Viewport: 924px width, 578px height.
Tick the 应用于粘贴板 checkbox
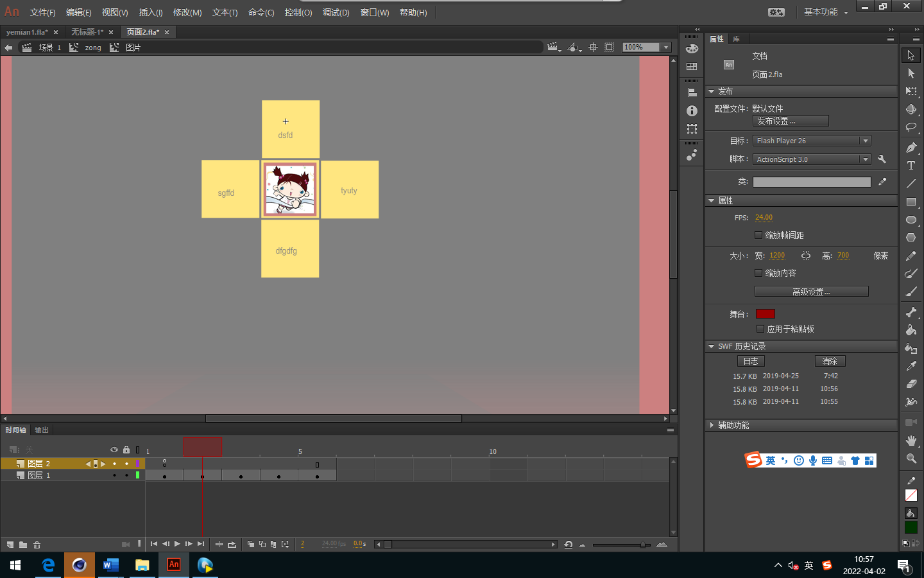[760, 329]
